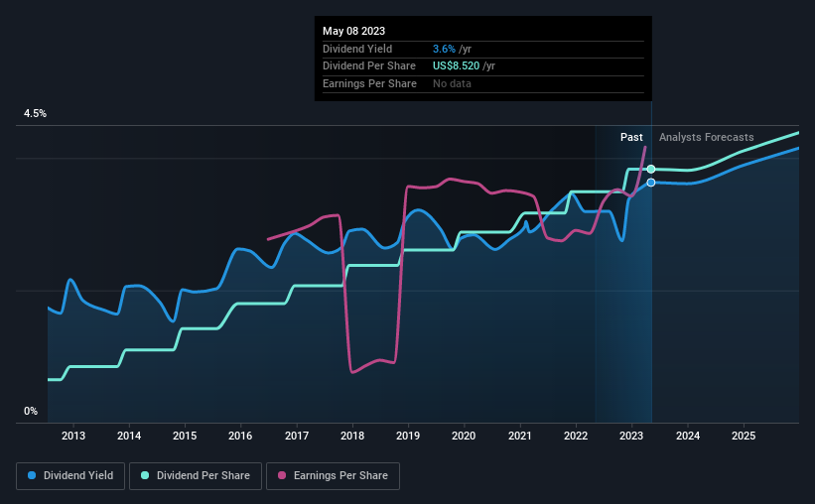
Task: Click the Past region label
Action: click(631, 137)
